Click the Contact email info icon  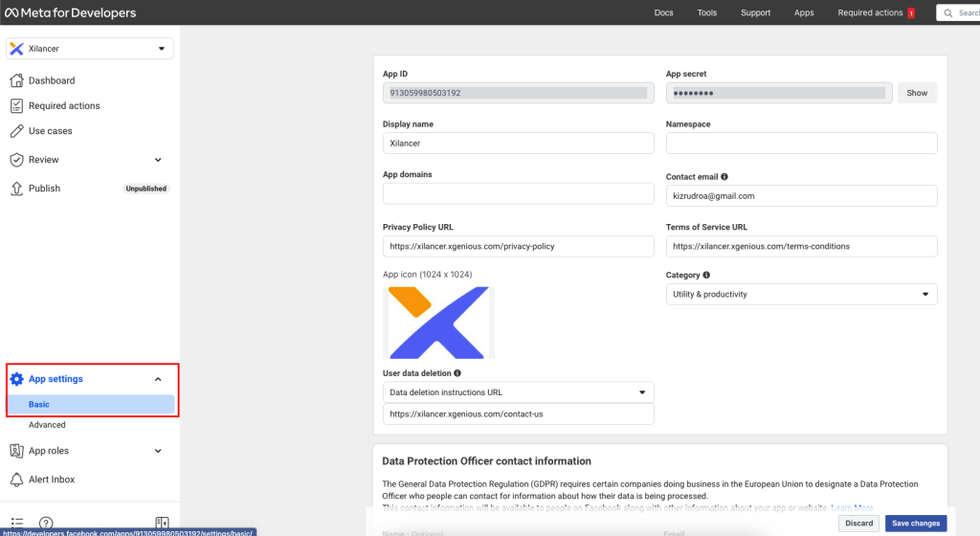click(724, 177)
